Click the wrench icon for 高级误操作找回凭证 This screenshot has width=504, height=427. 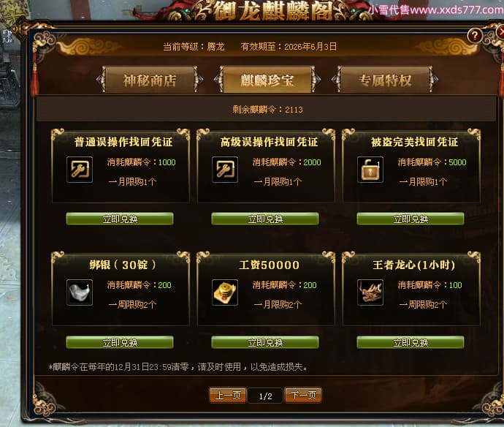225,170
